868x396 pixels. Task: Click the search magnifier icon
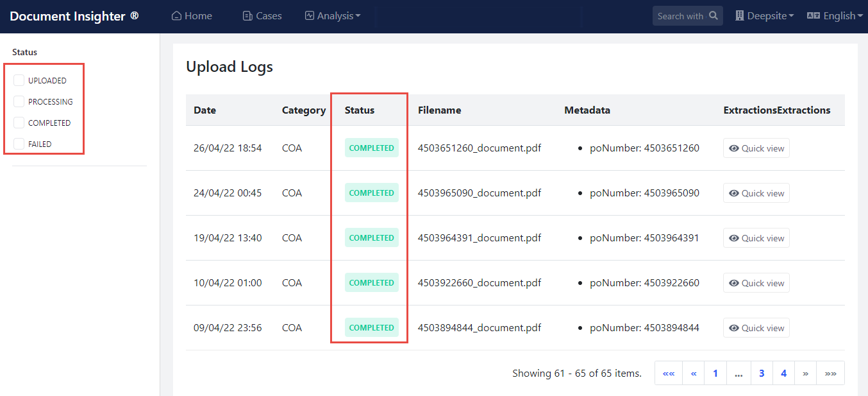pos(714,16)
